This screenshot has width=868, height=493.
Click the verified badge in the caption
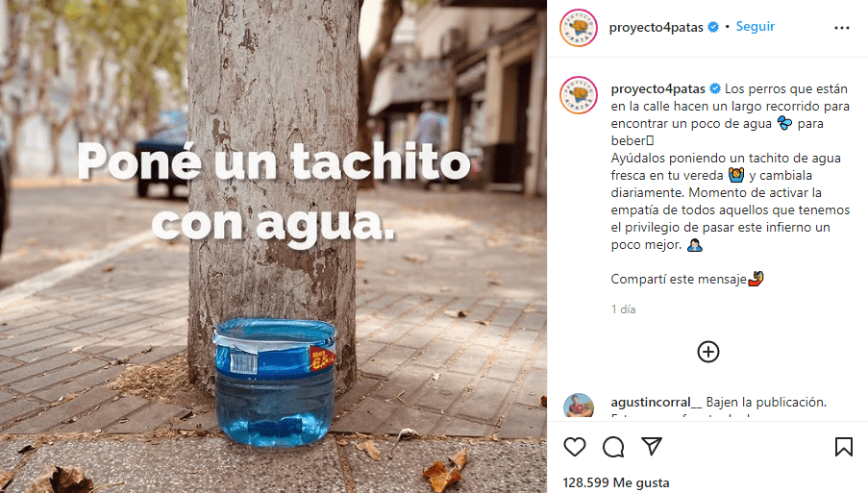click(715, 88)
